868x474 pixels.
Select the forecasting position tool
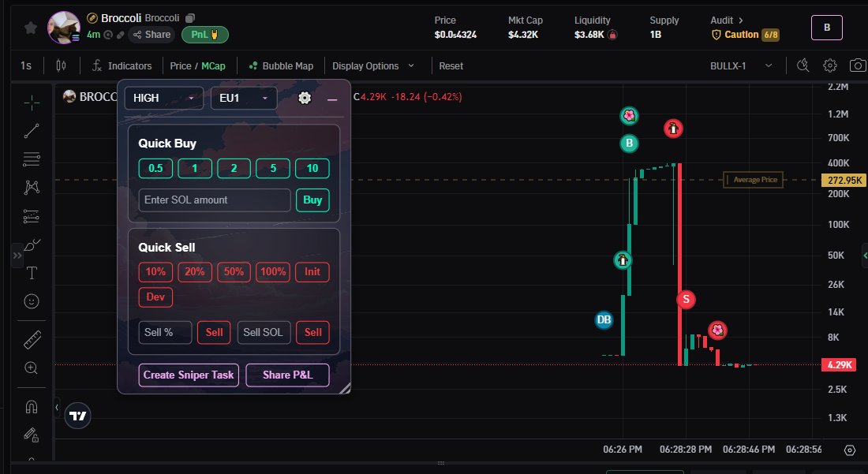[32, 216]
